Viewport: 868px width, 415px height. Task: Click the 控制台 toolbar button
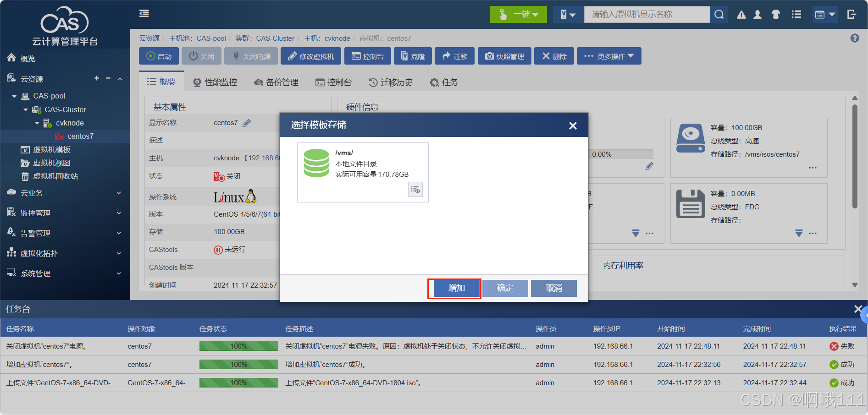click(367, 56)
